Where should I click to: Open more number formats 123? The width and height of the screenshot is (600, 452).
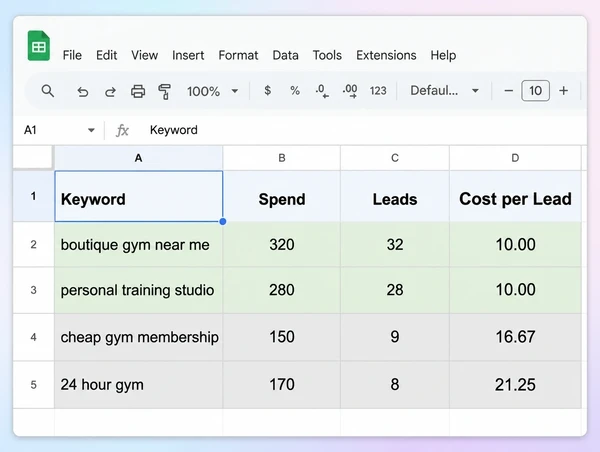click(378, 91)
